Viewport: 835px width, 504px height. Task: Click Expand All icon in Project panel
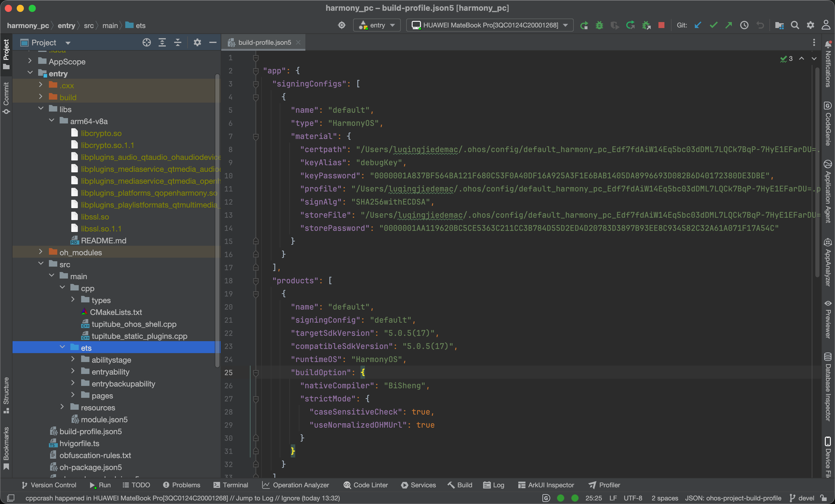pos(162,42)
